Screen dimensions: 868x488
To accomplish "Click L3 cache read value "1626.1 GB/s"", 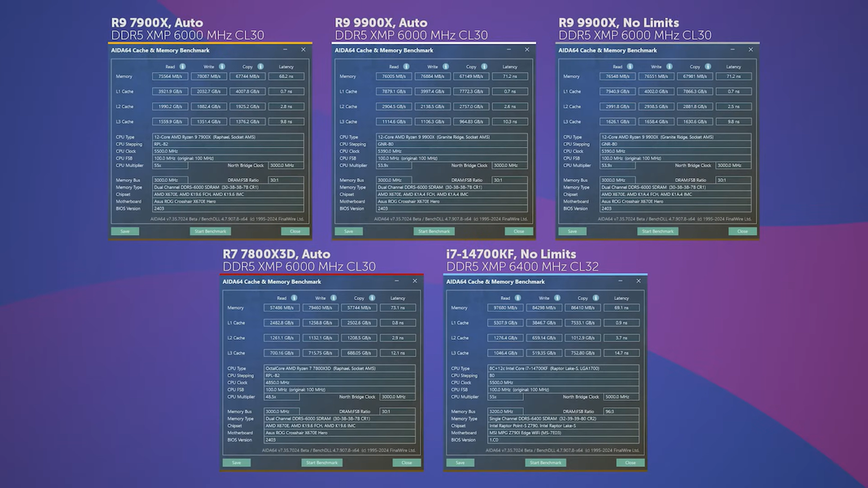I will click(617, 122).
